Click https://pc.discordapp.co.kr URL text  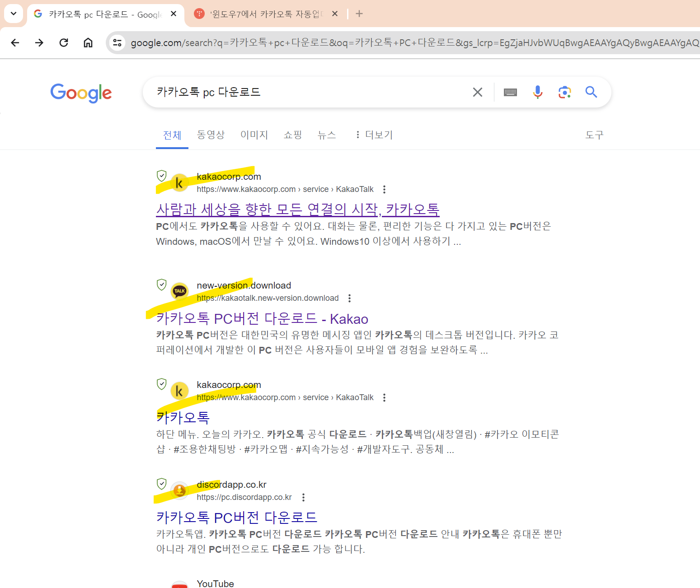coord(244,497)
